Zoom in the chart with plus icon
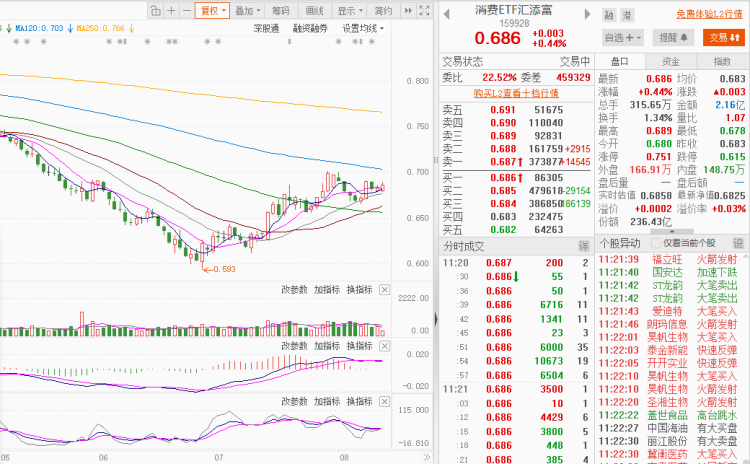Image resolution: width=750 pixels, height=464 pixels. 171,11
